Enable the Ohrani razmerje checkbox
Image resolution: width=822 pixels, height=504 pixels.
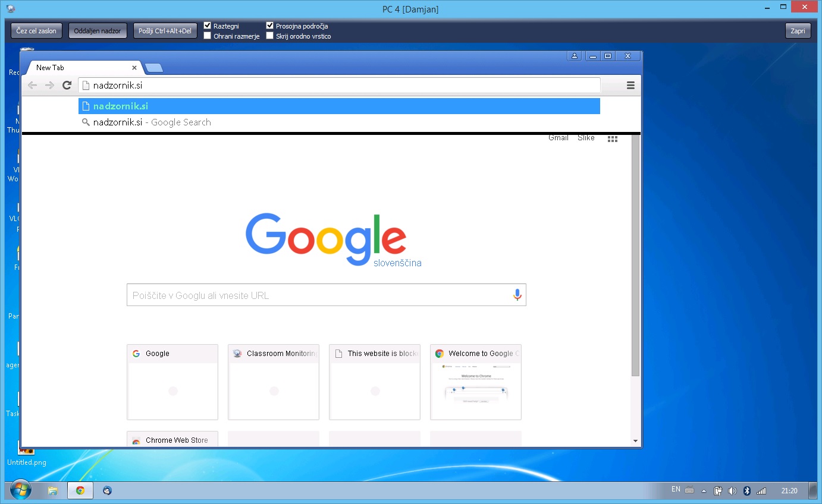click(208, 36)
